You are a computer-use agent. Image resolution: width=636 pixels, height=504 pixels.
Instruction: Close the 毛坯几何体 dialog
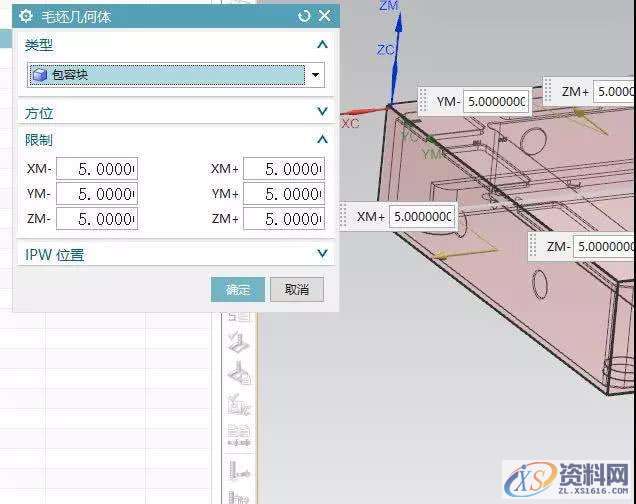tap(324, 16)
